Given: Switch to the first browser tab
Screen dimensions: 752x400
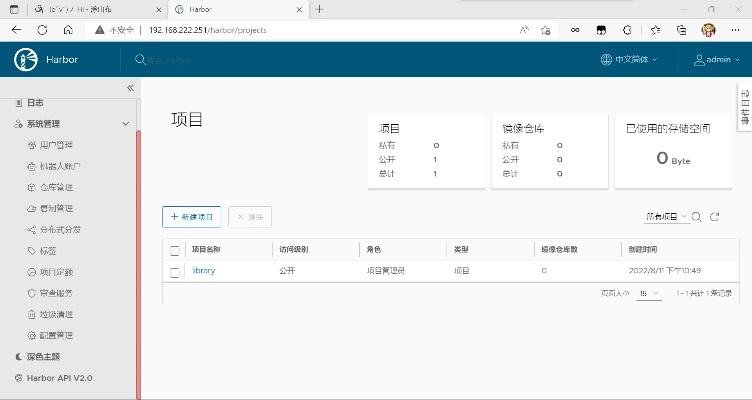Looking at the screenshot, I should coord(80,9).
